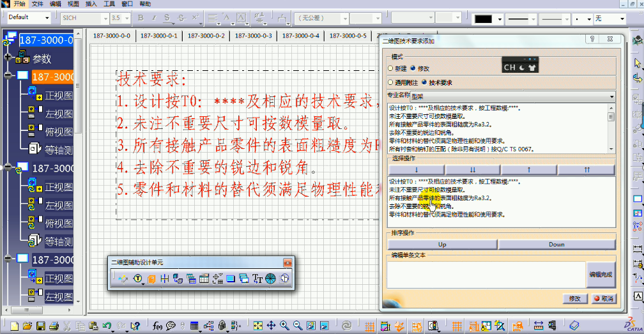This screenshot has width=644, height=334.
Task: Click the single blue rectangle icon in 二维图辅助设计单元
Action: pyautogui.click(x=231, y=279)
